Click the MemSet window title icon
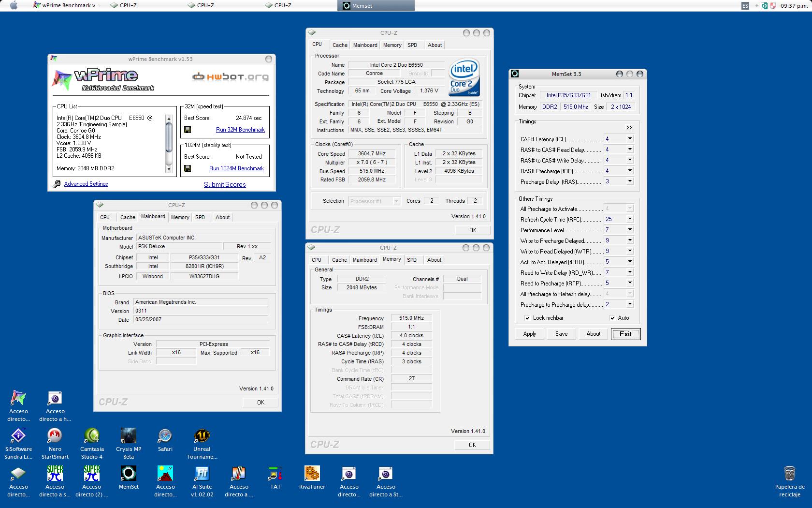Screen dimensions: 812x508 tap(515, 74)
